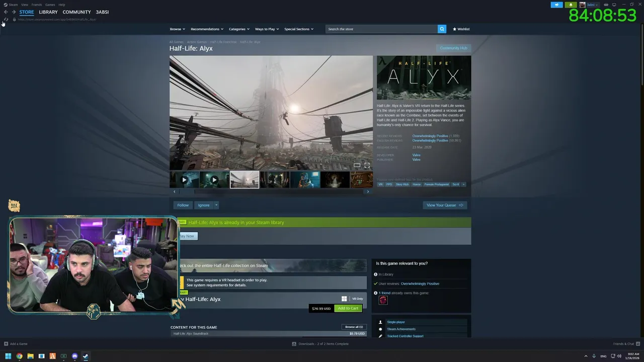644x362 pixels.
Task: Expand more tags with the plus button
Action: (x=463, y=185)
